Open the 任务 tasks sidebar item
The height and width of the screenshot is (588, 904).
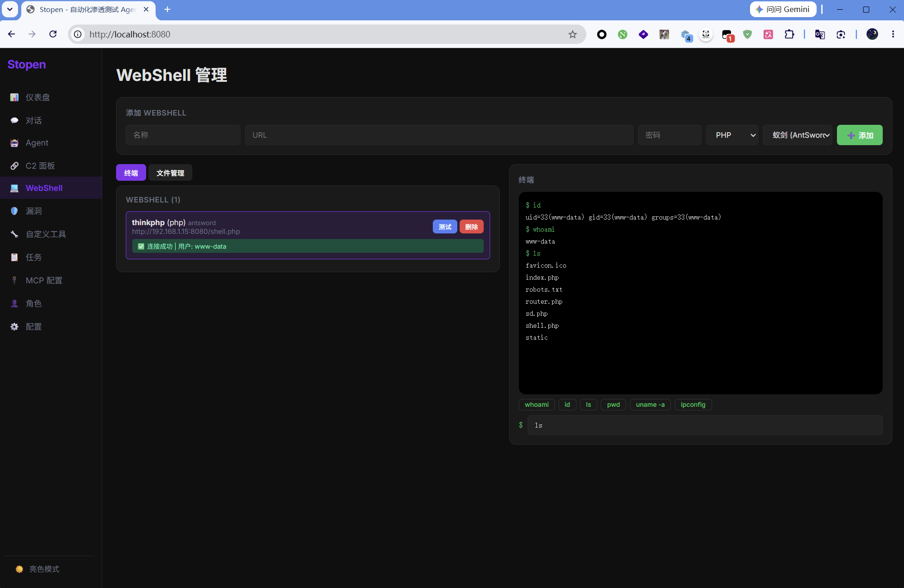pos(51,257)
